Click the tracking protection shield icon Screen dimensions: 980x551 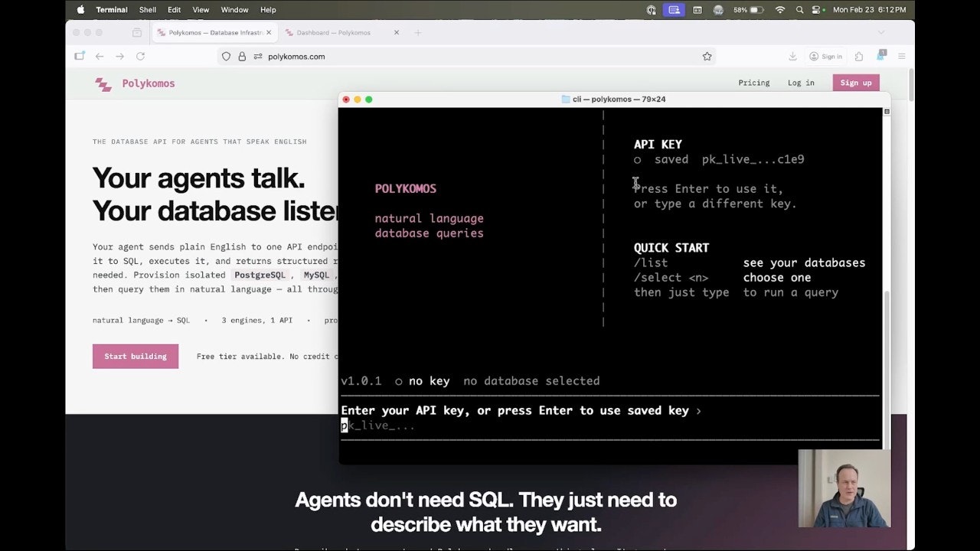(x=226, y=56)
